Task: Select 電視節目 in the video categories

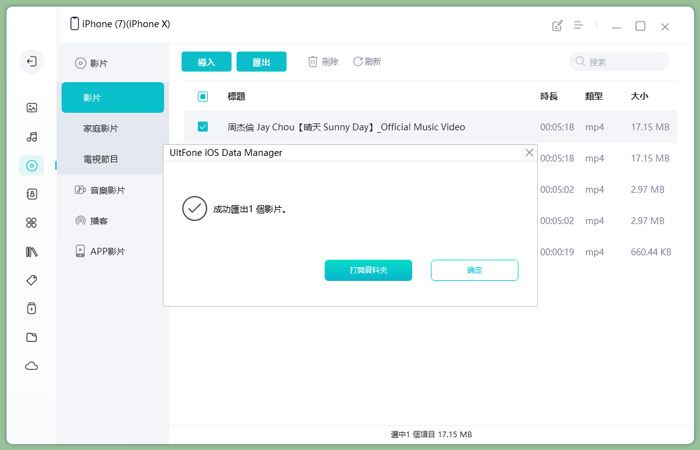Action: click(x=101, y=159)
